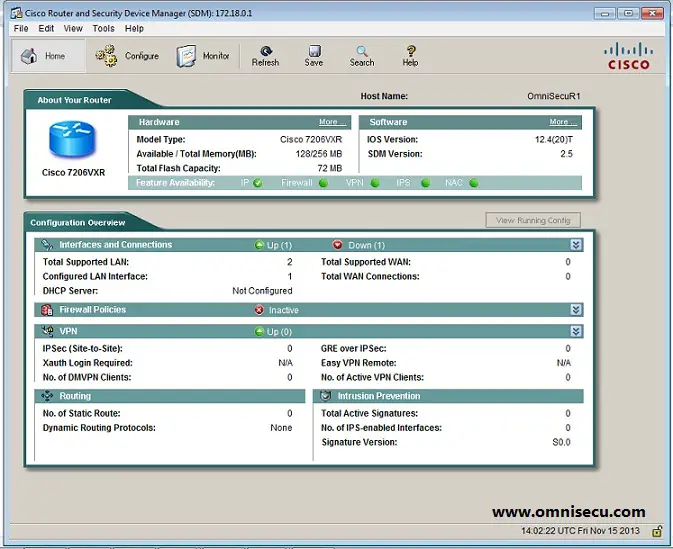
Task: Select Dynamic Routing Protocols None value
Action: [x=281, y=428]
